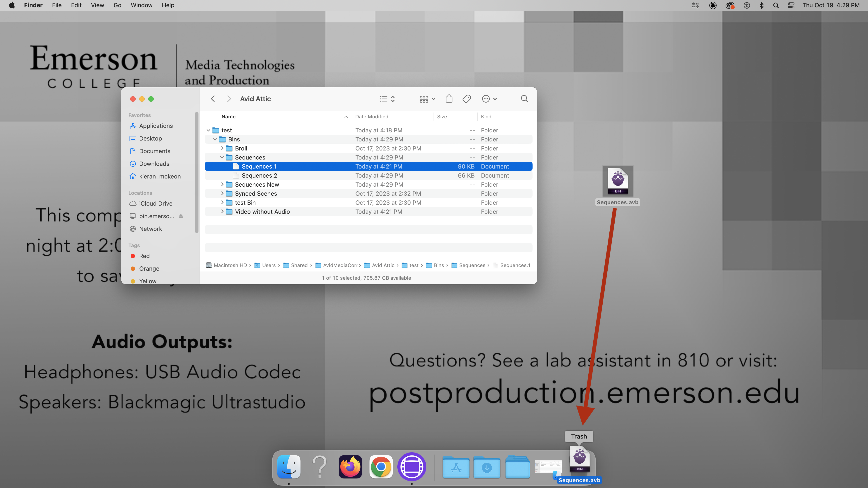
Task: Click the date and time in menu bar
Action: [831, 5]
